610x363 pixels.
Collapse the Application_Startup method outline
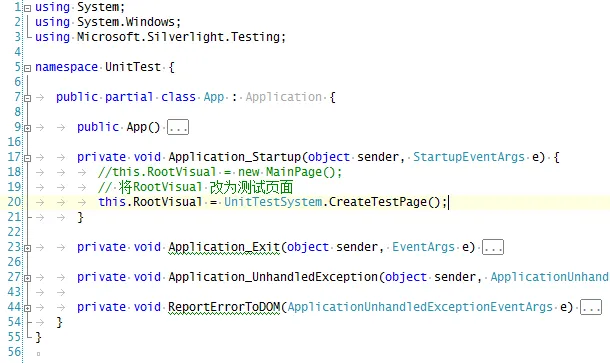pyautogui.click(x=28, y=158)
